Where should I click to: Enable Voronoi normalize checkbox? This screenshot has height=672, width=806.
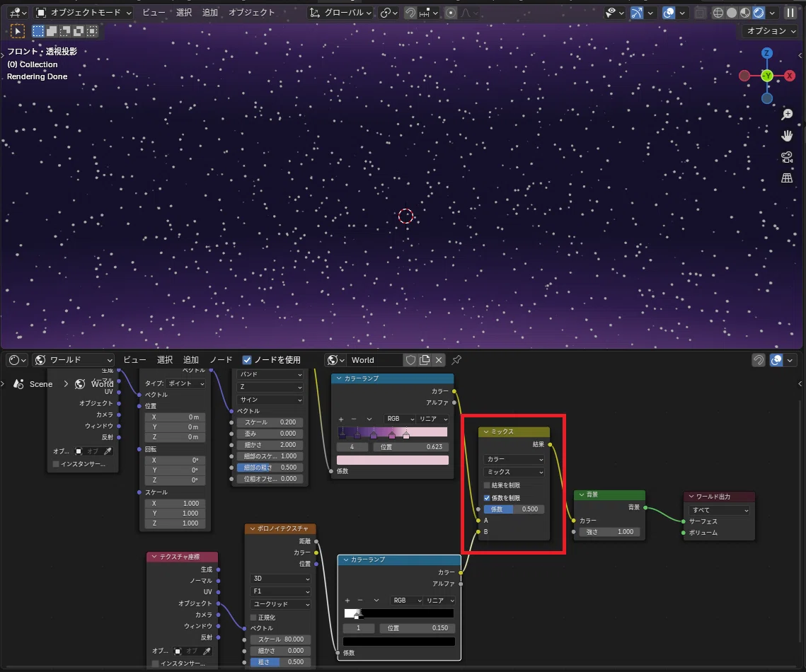coord(253,618)
